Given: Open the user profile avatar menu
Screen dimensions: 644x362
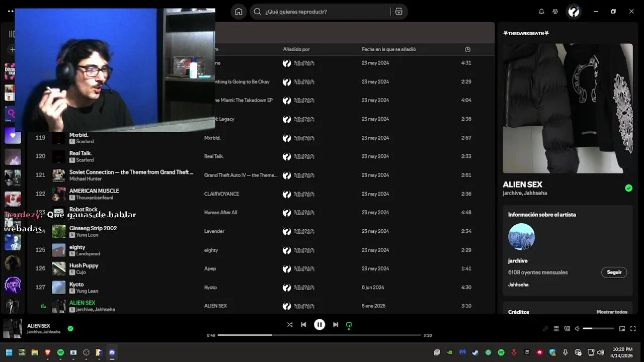Looking at the screenshot, I should [574, 12].
